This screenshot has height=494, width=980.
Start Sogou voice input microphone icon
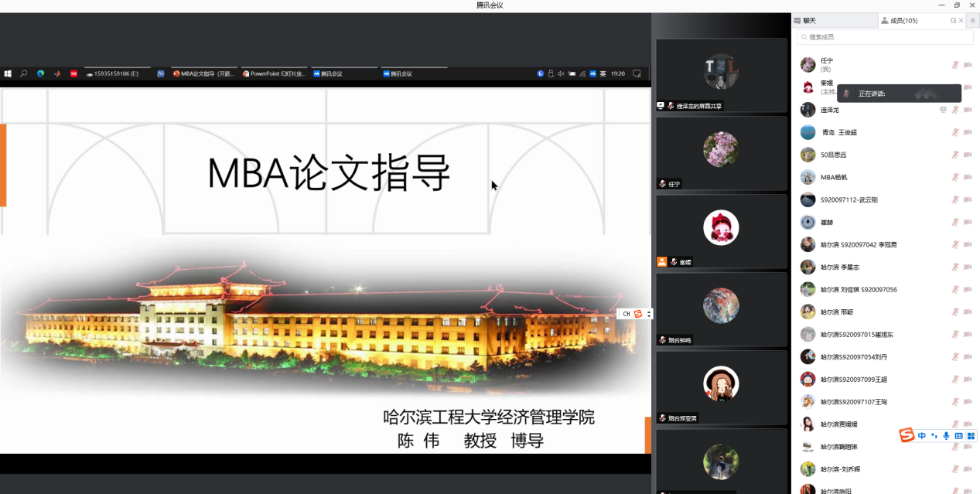tap(946, 436)
